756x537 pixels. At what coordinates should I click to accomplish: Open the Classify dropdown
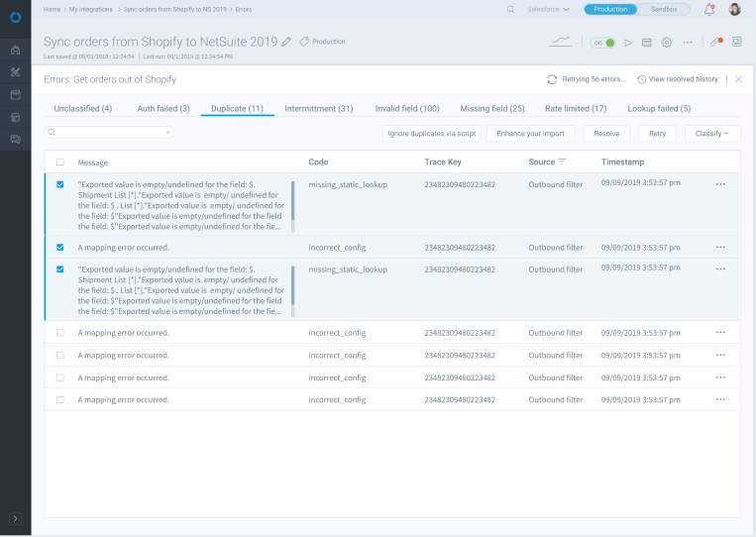click(711, 133)
